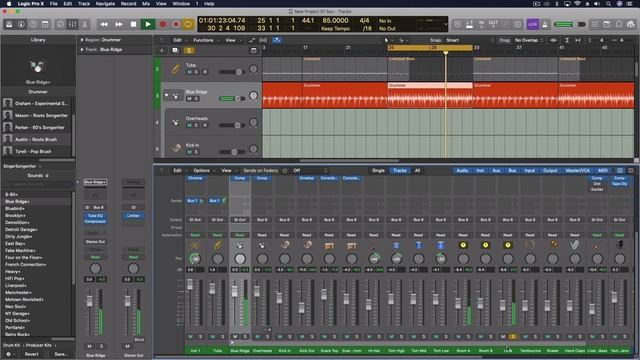Screen dimensions: 640x360
Task: Click the Blue Ridge track volume slider
Action: coord(232,99)
